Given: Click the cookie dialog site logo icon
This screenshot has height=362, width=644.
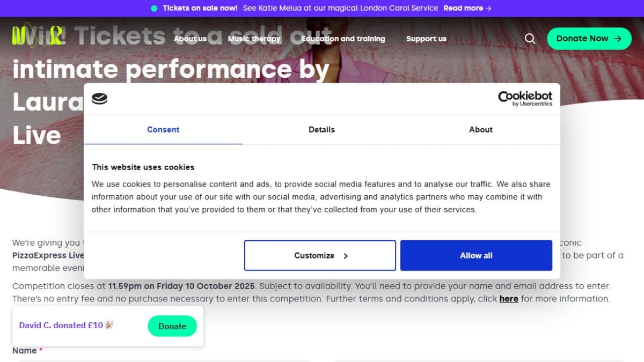Looking at the screenshot, I should pos(99,99).
